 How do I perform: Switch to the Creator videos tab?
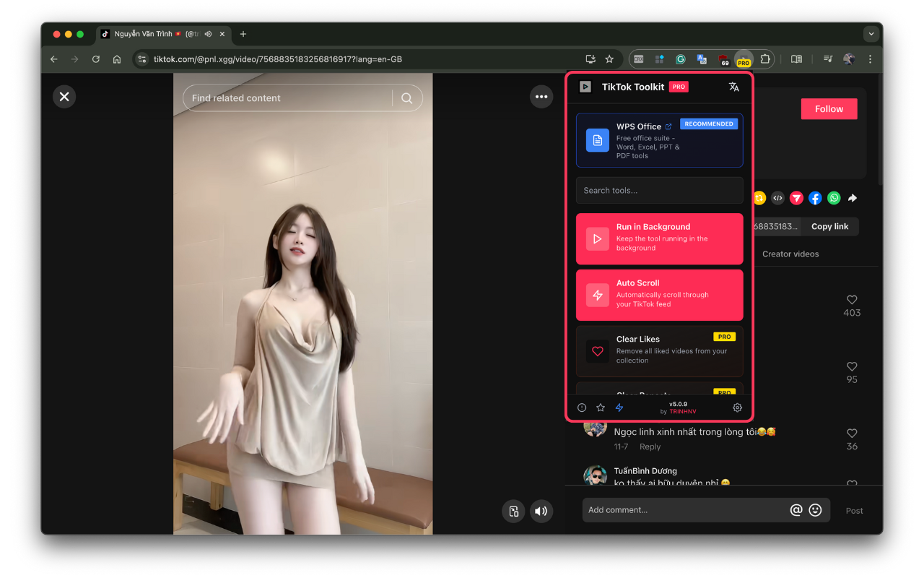pos(790,254)
